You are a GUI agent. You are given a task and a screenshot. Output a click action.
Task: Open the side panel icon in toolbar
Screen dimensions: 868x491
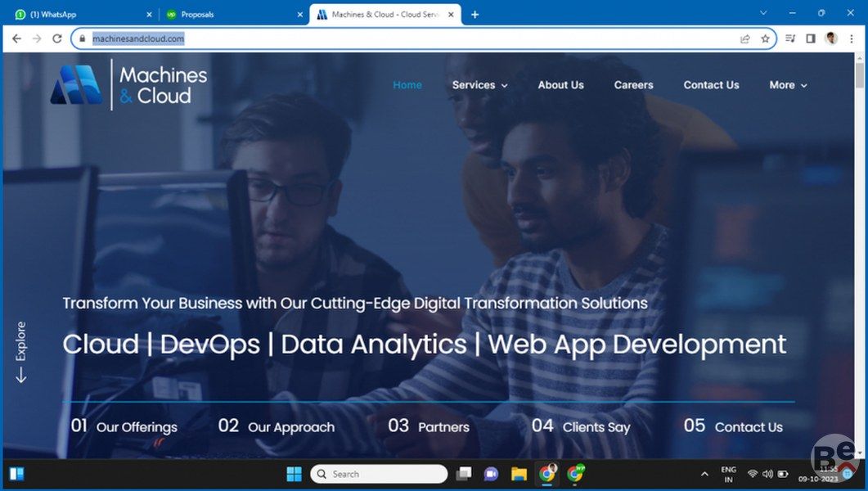point(811,38)
